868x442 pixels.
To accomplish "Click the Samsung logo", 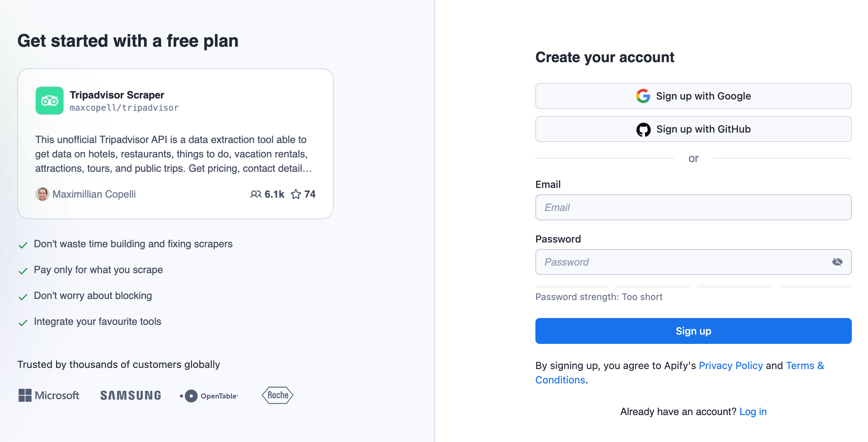I will tap(130, 395).
